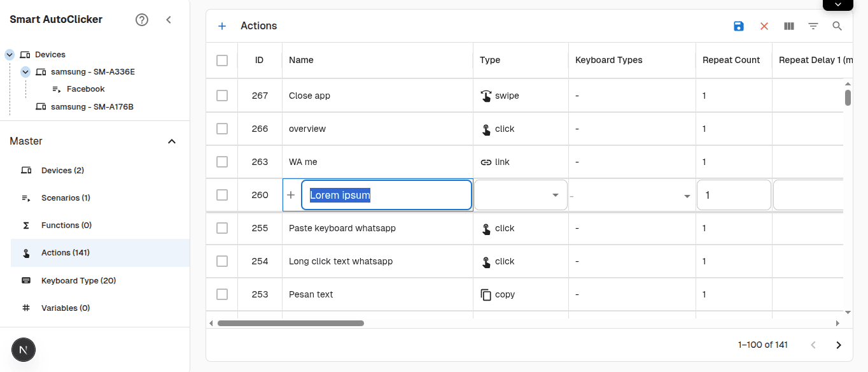Open Keyboard Types dropdown in edited row
Screen dimensions: 868x372
click(631, 196)
